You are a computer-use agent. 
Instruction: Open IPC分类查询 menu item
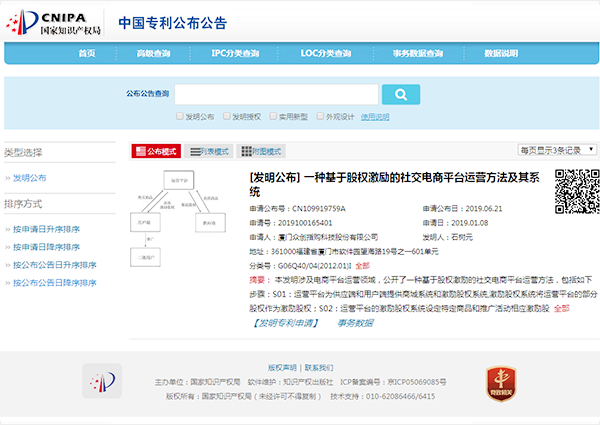[235, 53]
